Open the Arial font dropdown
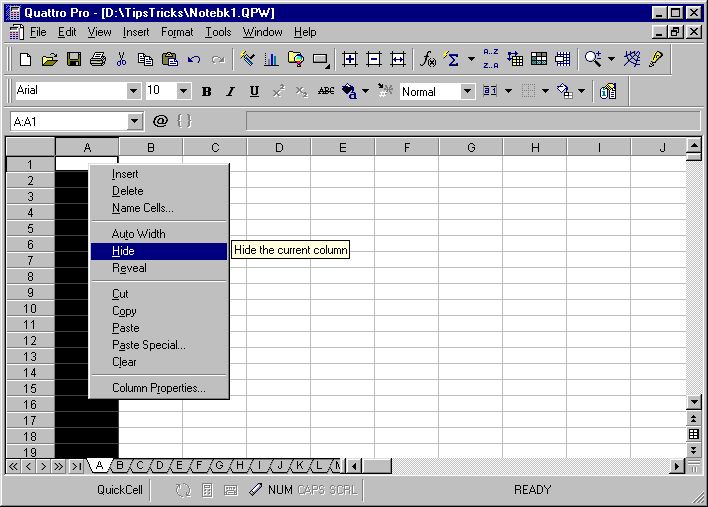Image resolution: width=708 pixels, height=507 pixels. [133, 92]
